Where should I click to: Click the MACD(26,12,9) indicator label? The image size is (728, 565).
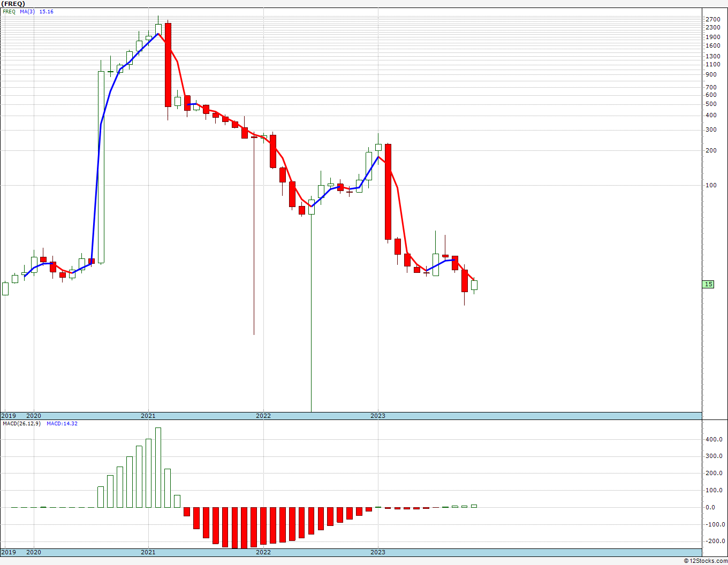pyautogui.click(x=22, y=424)
